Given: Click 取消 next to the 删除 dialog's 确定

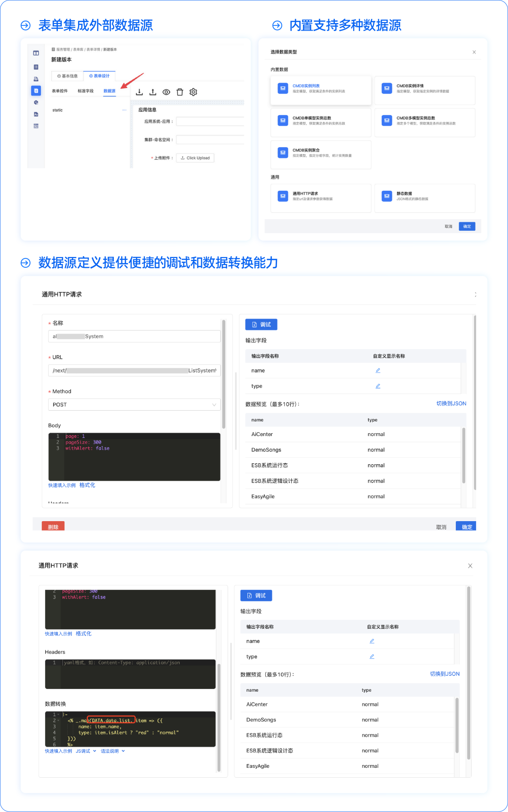Looking at the screenshot, I should pos(441,527).
